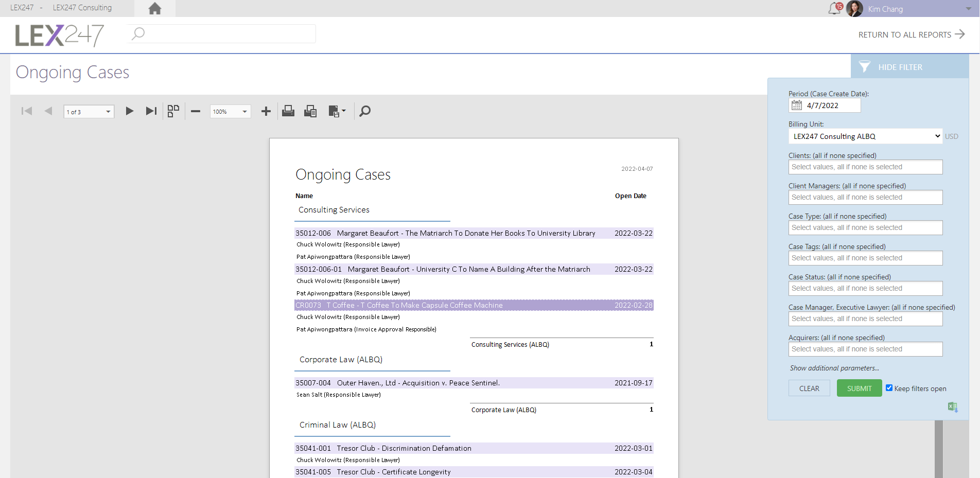Print the current page only
The height and width of the screenshot is (478, 980).
coord(310,111)
